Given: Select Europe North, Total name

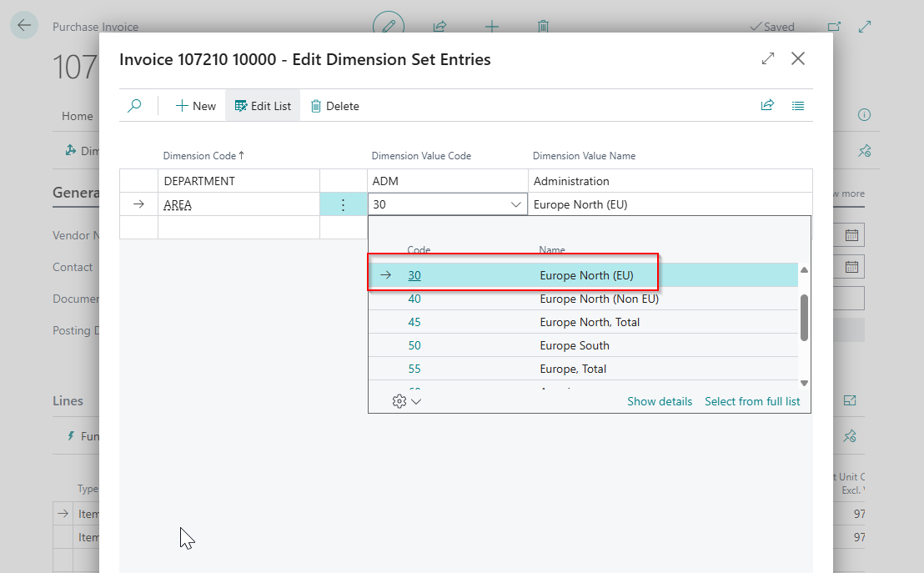Looking at the screenshot, I should (590, 323).
